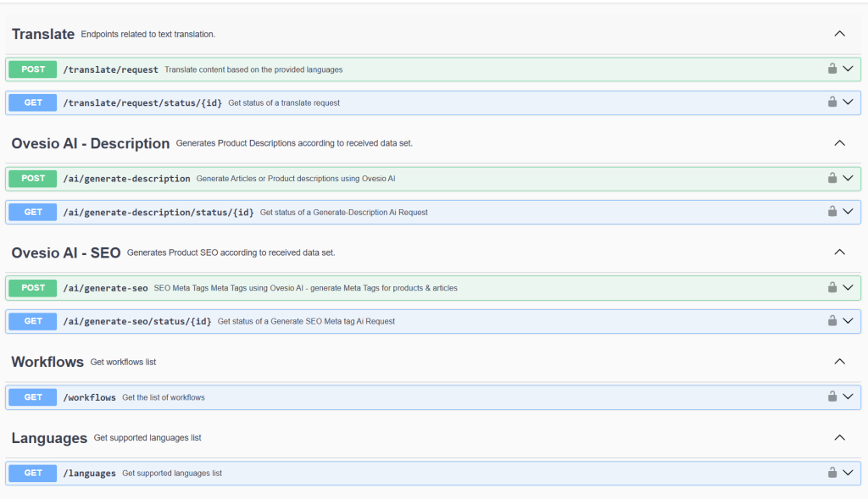The width and height of the screenshot is (868, 499).
Task: Click 'Endpoints related to text translation.' description
Action: click(147, 34)
